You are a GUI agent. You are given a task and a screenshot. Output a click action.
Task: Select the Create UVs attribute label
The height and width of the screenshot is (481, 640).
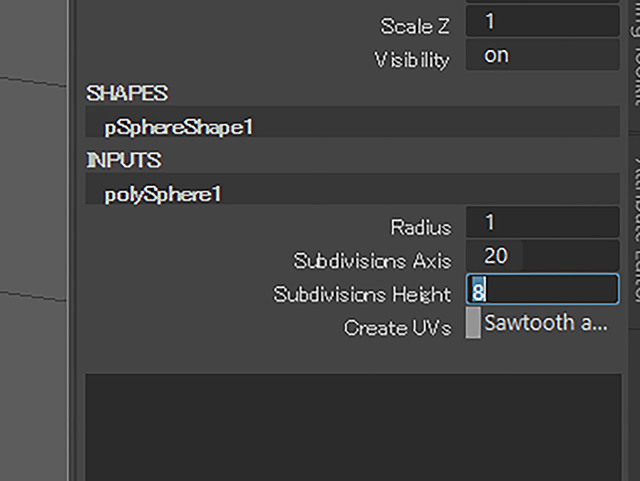(x=398, y=327)
